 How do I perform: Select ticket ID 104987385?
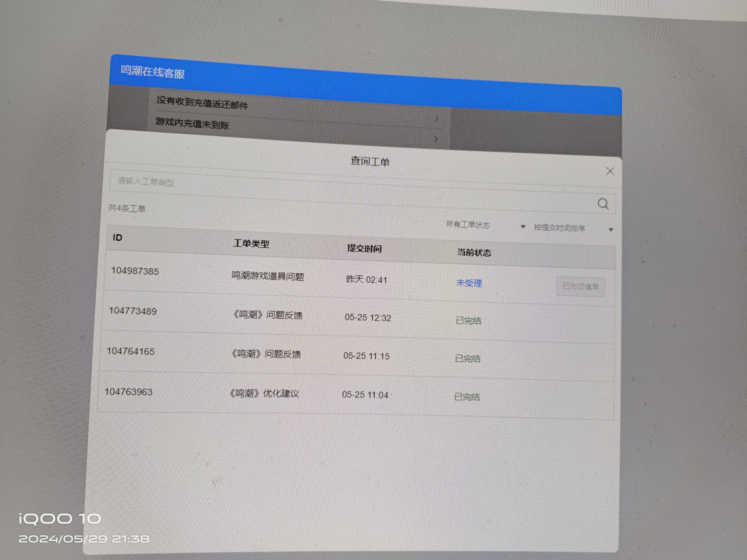[x=135, y=271]
